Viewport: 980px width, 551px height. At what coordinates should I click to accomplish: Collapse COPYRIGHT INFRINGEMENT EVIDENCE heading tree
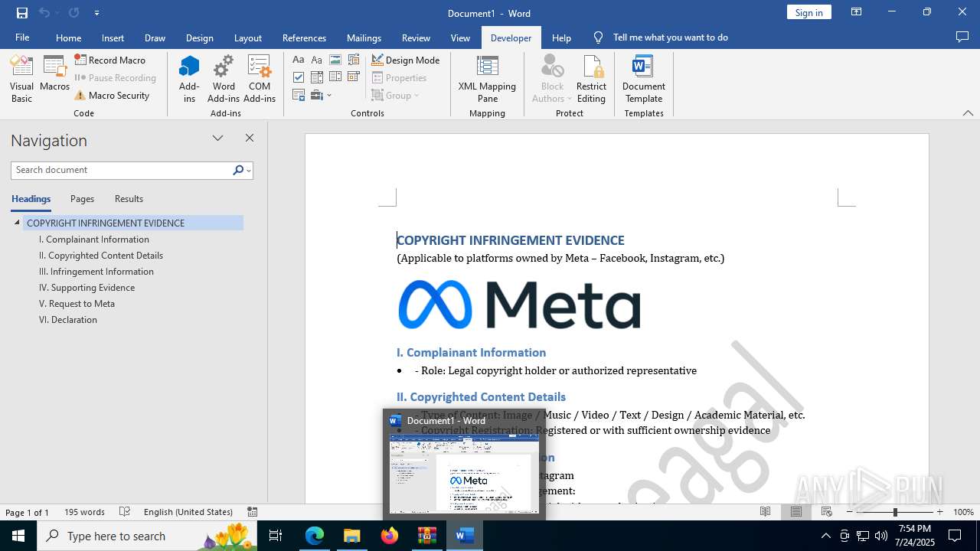pyautogui.click(x=17, y=223)
